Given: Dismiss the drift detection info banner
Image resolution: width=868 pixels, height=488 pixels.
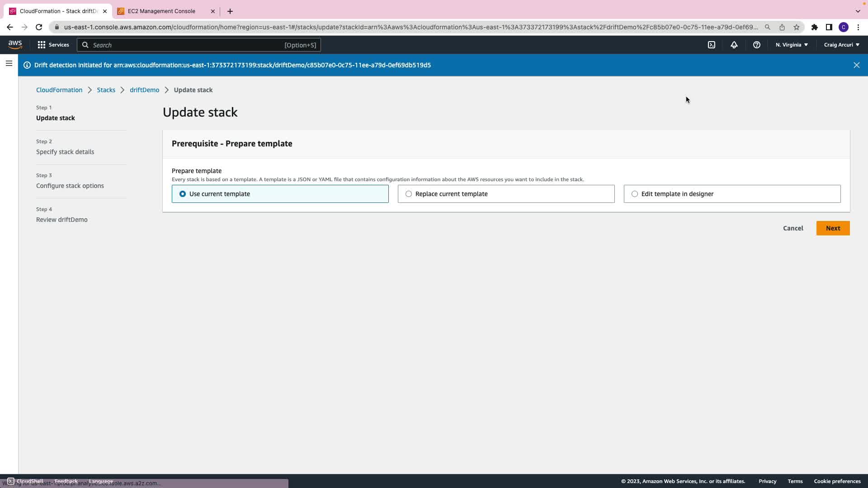Looking at the screenshot, I should coord(856,65).
